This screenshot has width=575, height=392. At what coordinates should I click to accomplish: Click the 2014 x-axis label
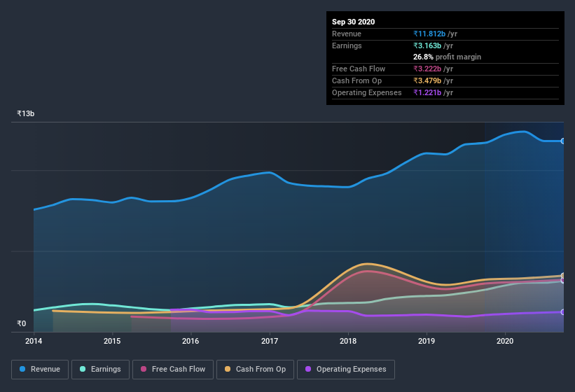pyautogui.click(x=34, y=341)
